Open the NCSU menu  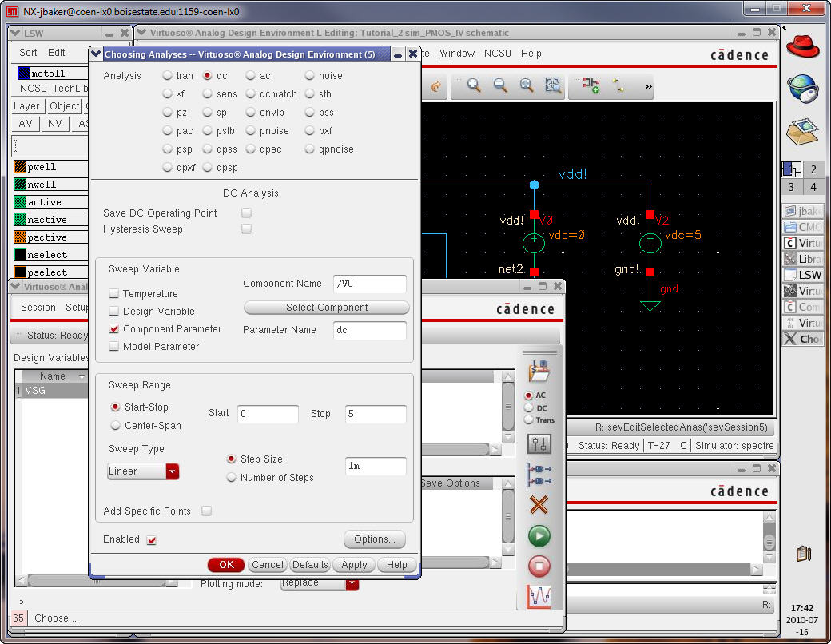tap(498, 54)
